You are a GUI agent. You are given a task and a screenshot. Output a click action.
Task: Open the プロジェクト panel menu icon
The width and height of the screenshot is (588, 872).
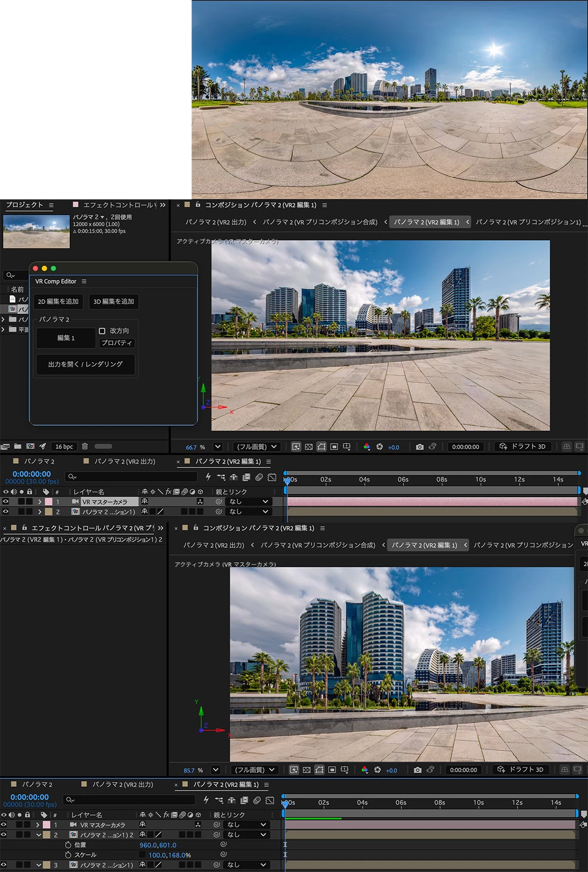point(51,205)
